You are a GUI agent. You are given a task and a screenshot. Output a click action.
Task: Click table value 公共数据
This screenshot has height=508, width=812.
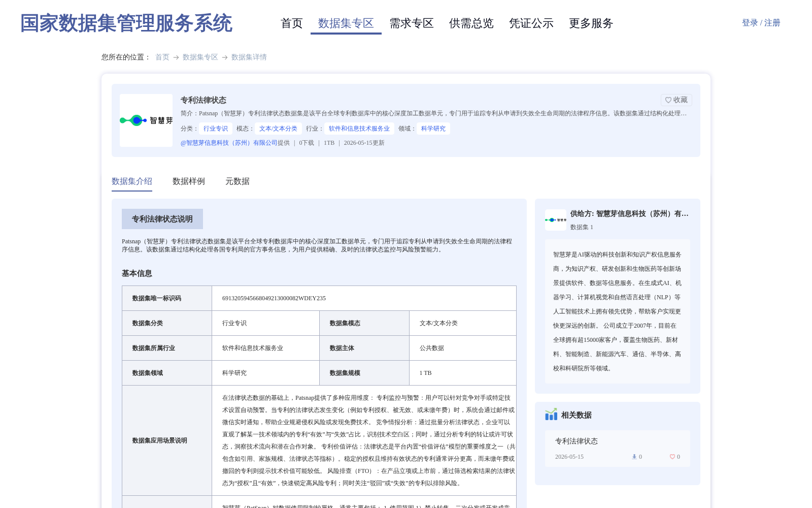[432, 348]
